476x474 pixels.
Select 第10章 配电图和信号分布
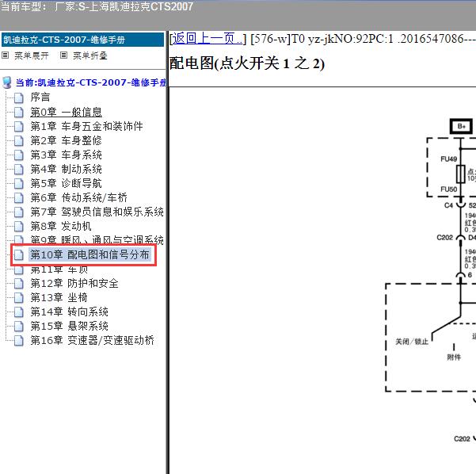[x=89, y=254]
